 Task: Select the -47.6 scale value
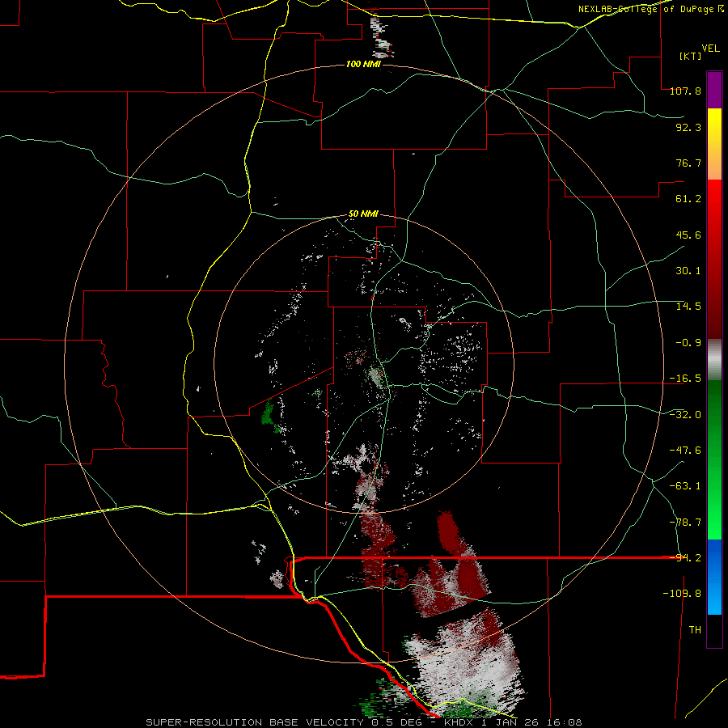[x=685, y=451]
